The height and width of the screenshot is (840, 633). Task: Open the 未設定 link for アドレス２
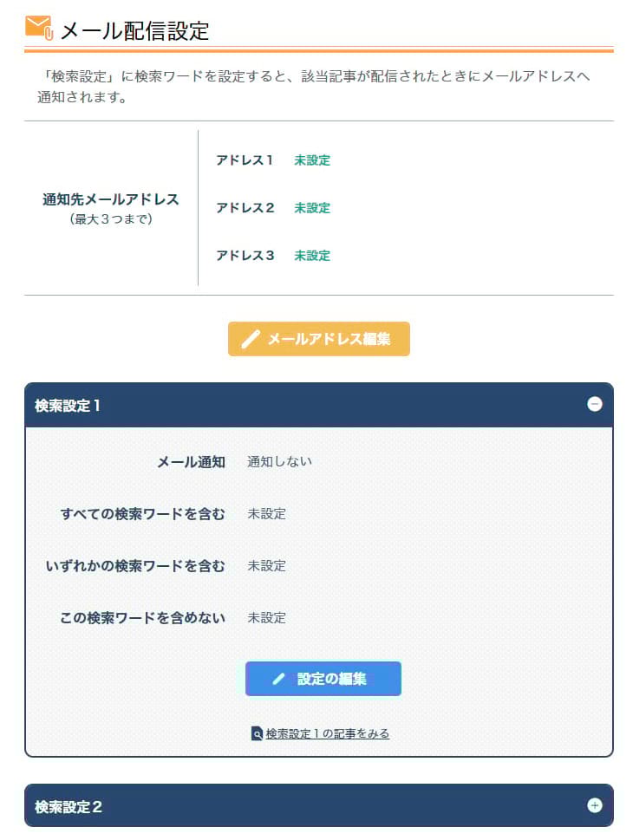tap(312, 208)
